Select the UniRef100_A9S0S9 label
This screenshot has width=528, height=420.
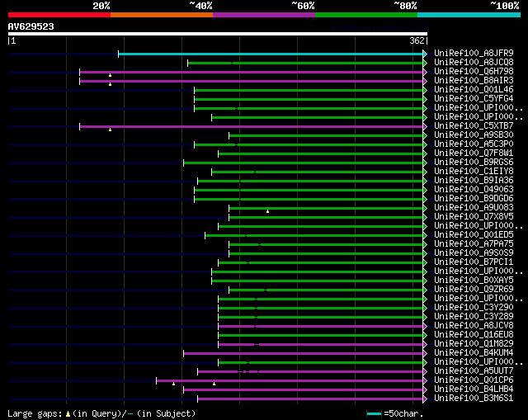[474, 253]
